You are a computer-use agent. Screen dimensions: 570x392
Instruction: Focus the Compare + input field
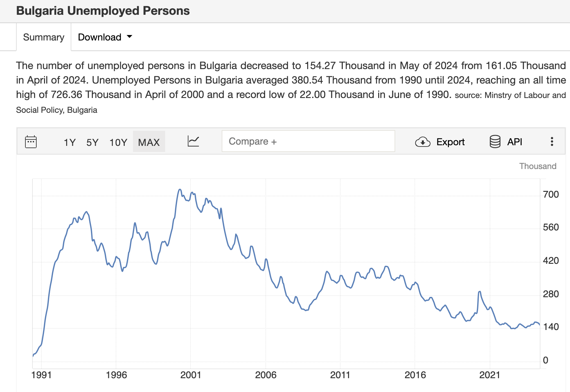[308, 141]
